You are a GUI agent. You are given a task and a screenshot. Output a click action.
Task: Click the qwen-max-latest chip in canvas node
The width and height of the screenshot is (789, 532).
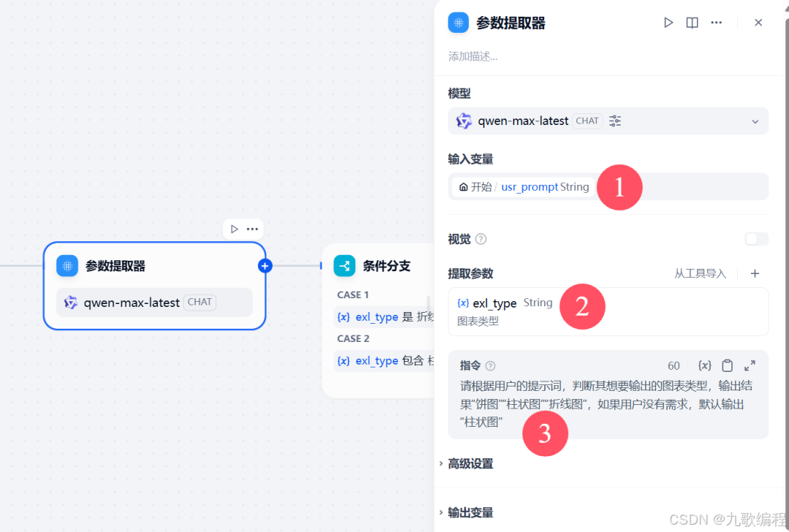154,302
